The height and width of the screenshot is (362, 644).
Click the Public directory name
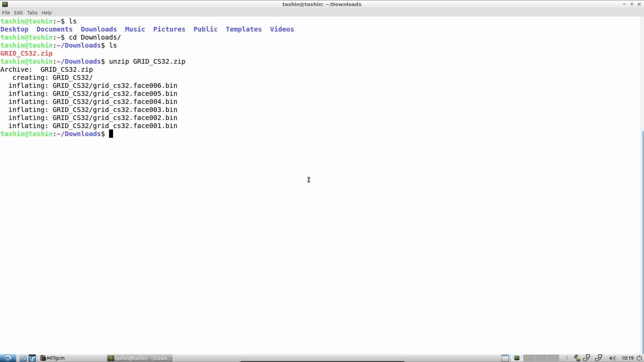coord(206,29)
